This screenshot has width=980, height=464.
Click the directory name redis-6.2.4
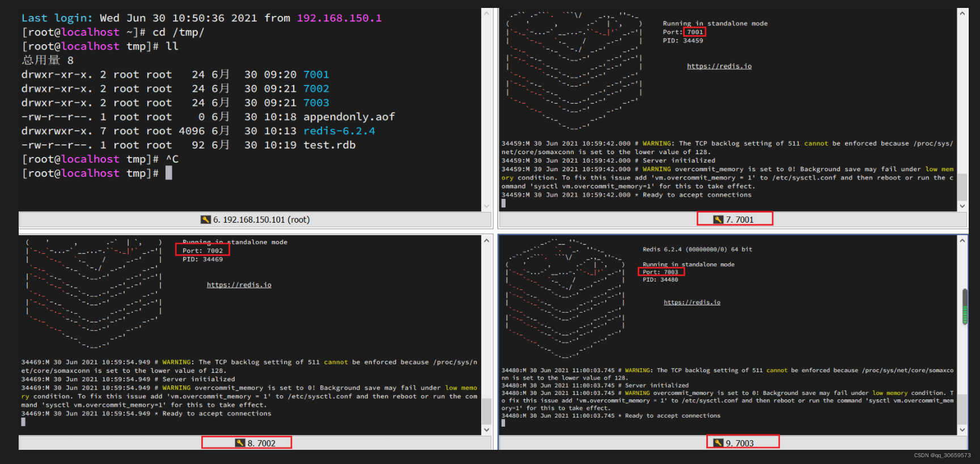click(339, 131)
